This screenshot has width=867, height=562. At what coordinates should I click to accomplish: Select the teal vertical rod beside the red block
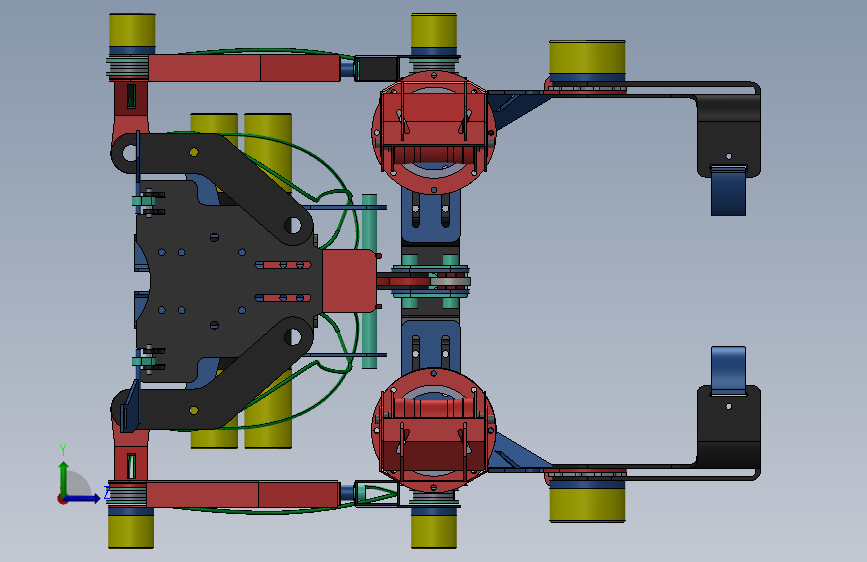(x=369, y=281)
